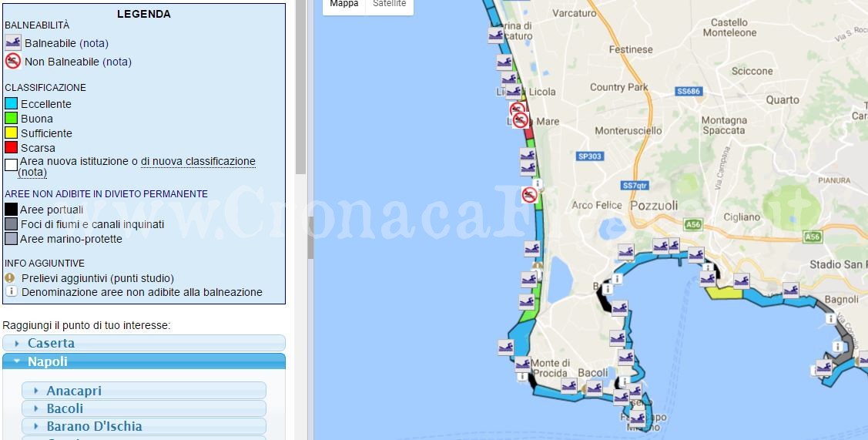Click the Non Balneabile icon in the legend

point(12,62)
